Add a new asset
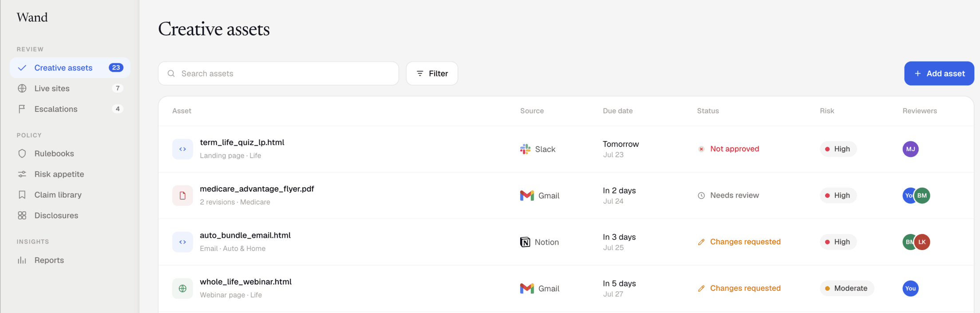The image size is (980, 313). (x=939, y=74)
